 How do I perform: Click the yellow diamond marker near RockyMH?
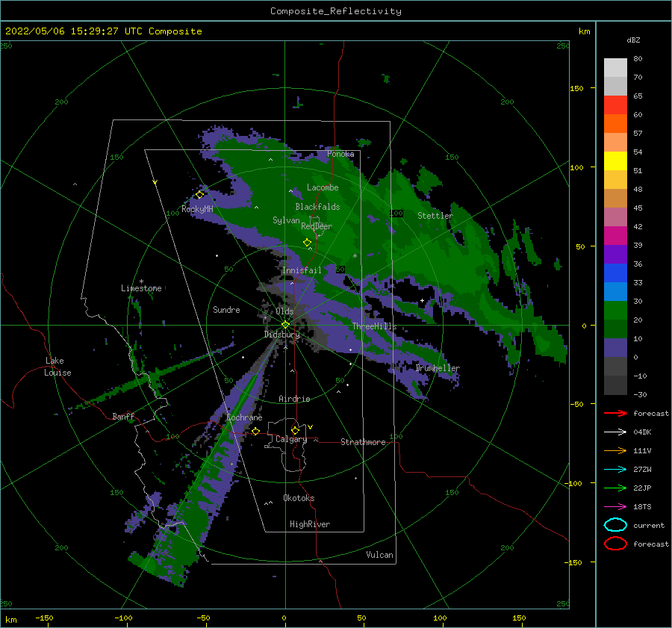pyautogui.click(x=199, y=195)
